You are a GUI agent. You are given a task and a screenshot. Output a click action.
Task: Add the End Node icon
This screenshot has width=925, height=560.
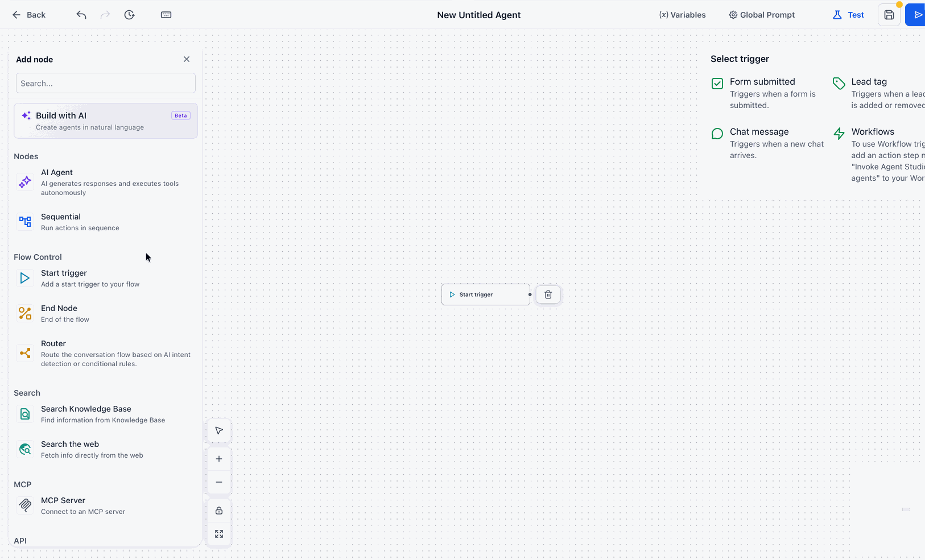pos(25,313)
